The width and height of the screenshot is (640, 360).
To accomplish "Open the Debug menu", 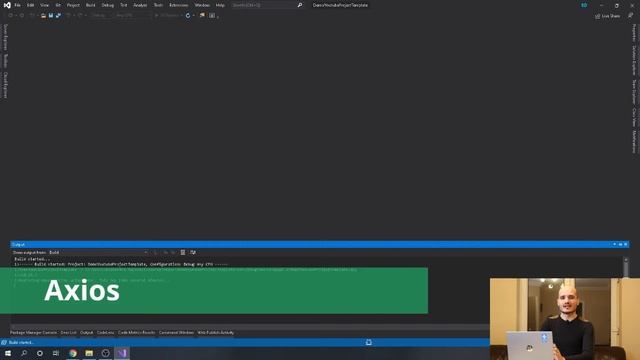I will pyautogui.click(x=108, y=5).
